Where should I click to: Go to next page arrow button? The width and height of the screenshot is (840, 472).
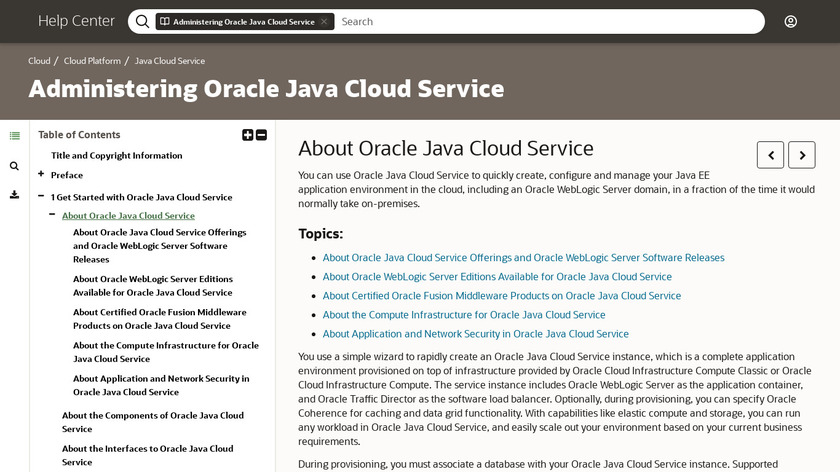click(x=802, y=155)
